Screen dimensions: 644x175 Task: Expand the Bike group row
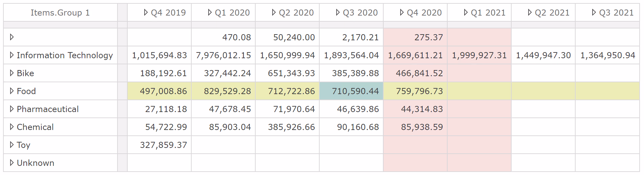pyautogui.click(x=12, y=73)
